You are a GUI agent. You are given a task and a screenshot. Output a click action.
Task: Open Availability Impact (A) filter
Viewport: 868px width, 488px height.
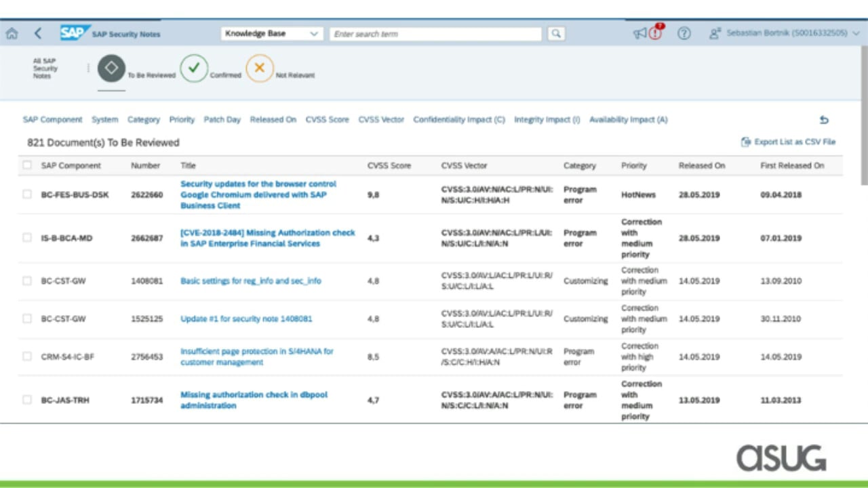pos(629,119)
